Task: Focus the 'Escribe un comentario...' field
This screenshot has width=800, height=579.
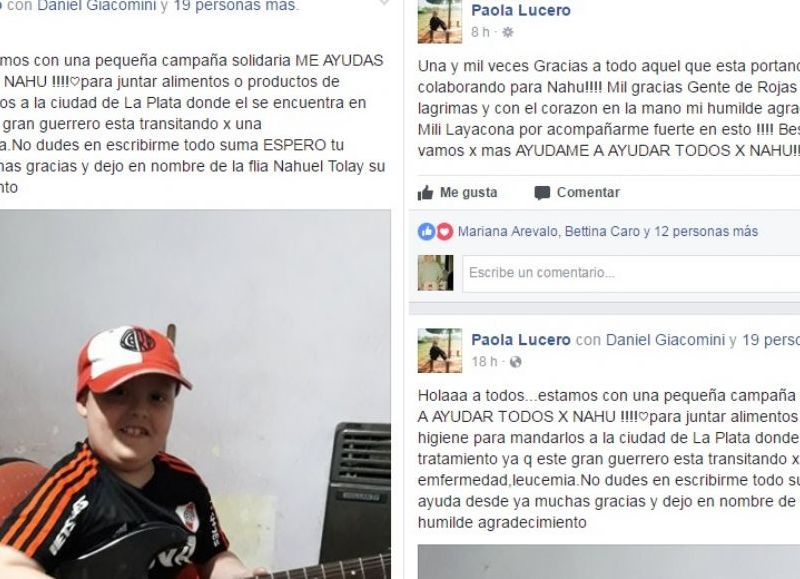Action: point(631,273)
